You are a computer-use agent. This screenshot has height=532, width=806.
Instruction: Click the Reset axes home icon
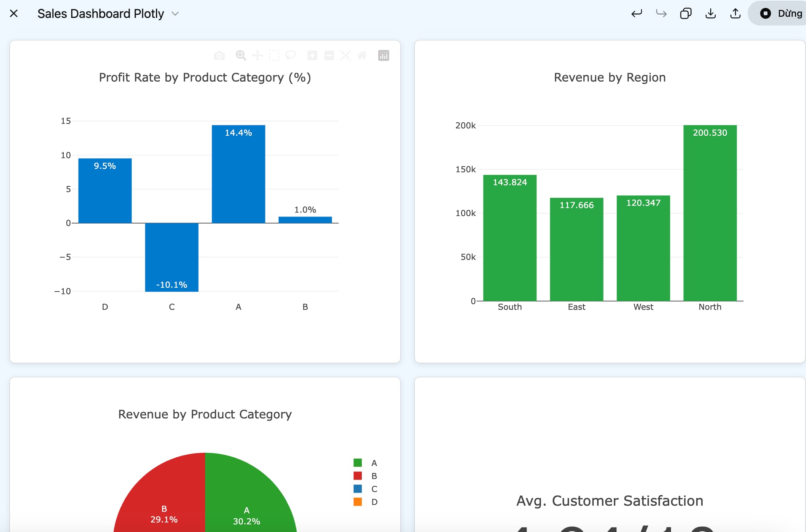click(x=362, y=56)
